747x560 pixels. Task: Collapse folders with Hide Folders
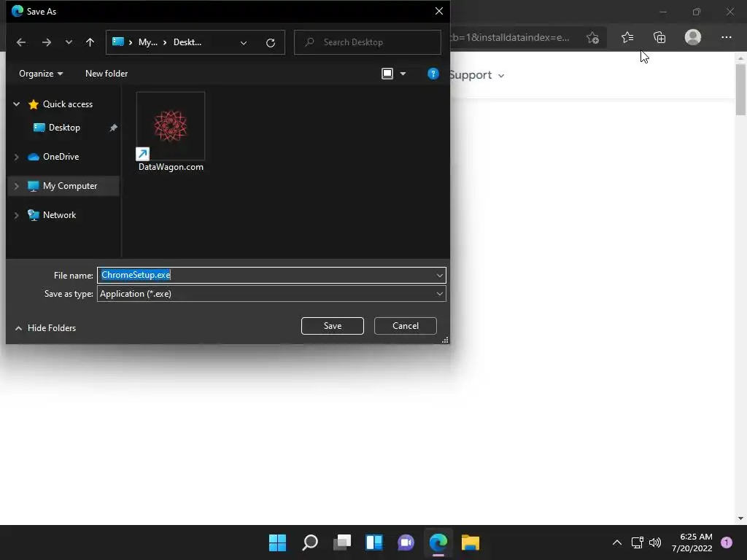pos(46,328)
